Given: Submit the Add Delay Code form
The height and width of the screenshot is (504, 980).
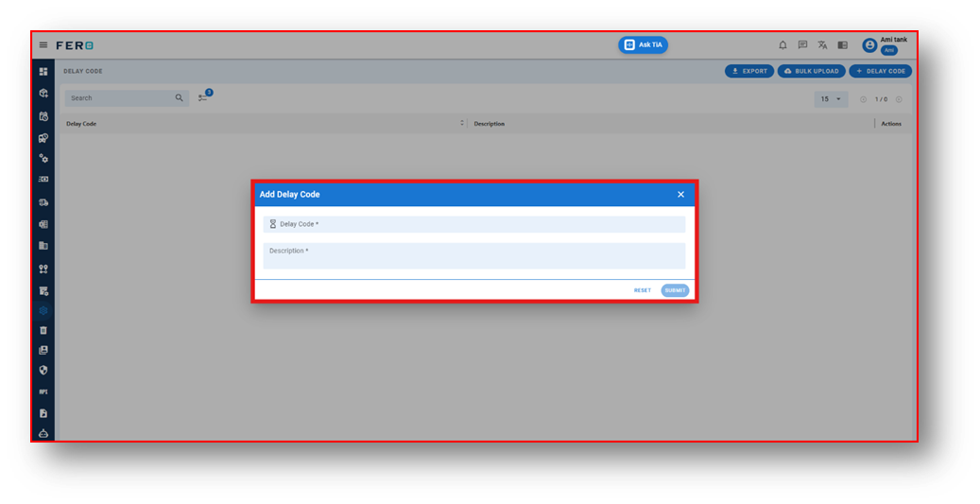Looking at the screenshot, I should (x=675, y=290).
